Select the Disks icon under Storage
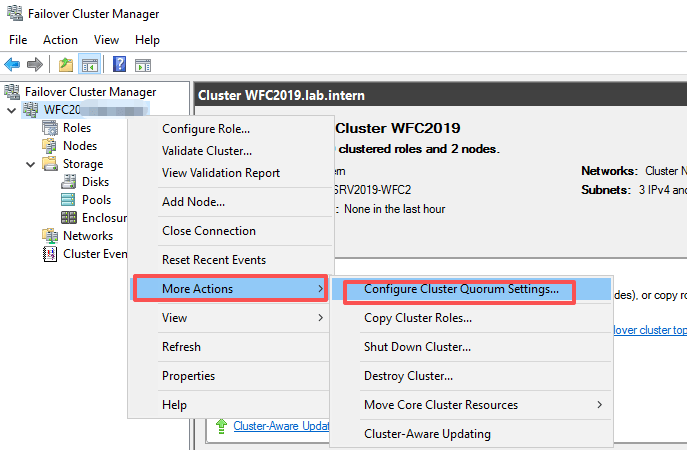Image resolution: width=687 pixels, height=450 pixels. tap(68, 181)
